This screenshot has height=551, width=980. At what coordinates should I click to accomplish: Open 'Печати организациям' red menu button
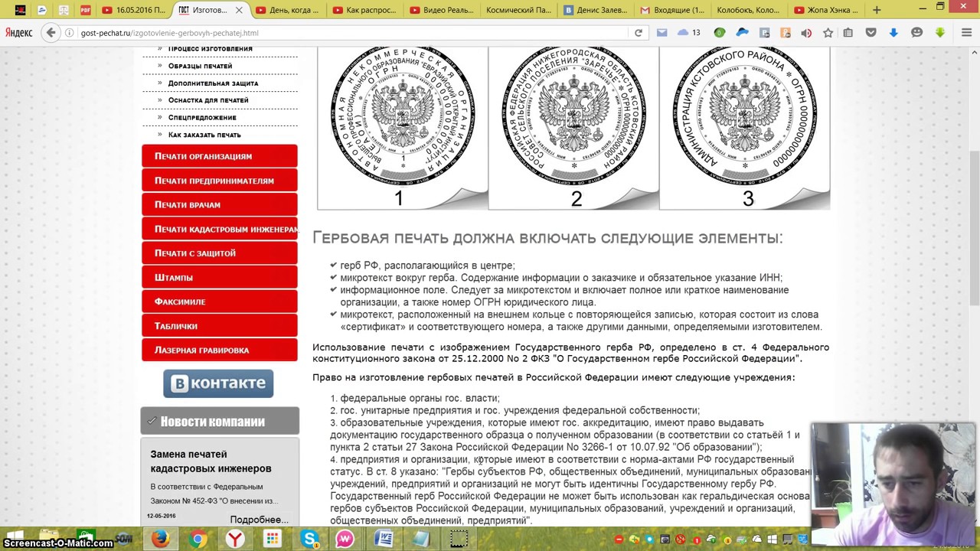pos(220,156)
